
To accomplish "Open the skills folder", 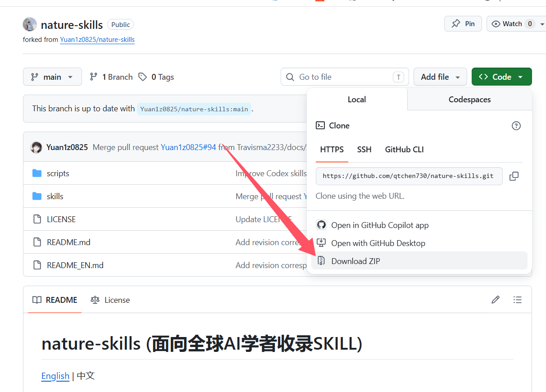I will pyautogui.click(x=55, y=196).
